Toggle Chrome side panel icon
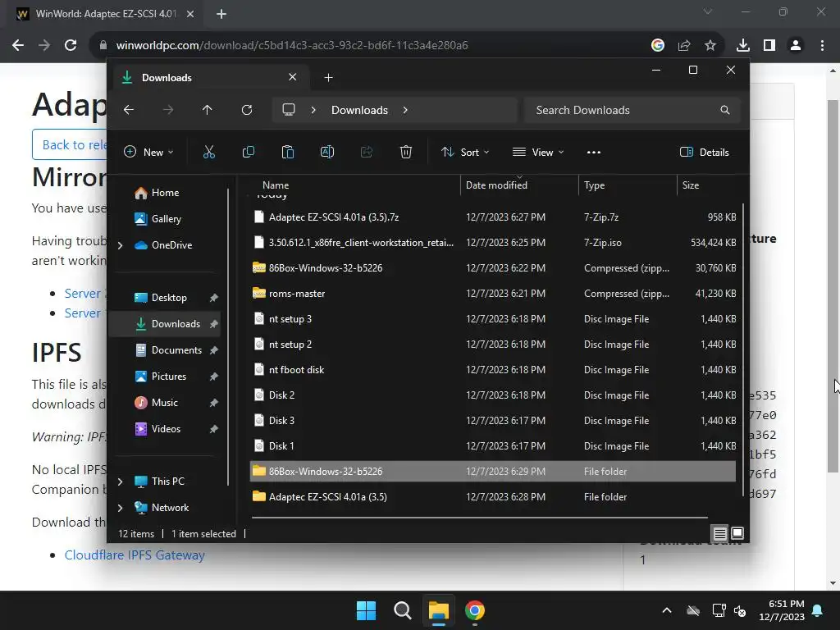840x630 pixels. click(x=769, y=45)
